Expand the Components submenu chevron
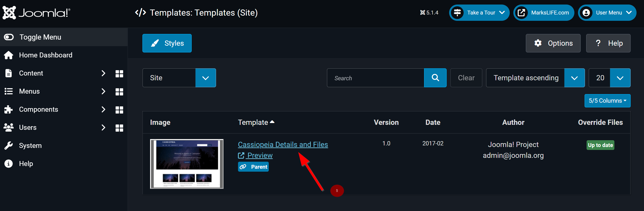The image size is (644, 211). pos(103,109)
